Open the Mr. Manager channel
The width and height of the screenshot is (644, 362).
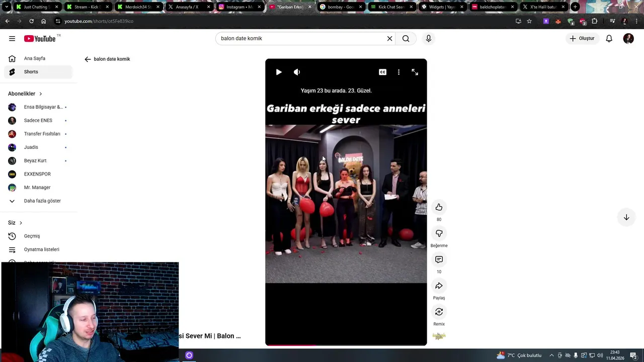[38, 188]
